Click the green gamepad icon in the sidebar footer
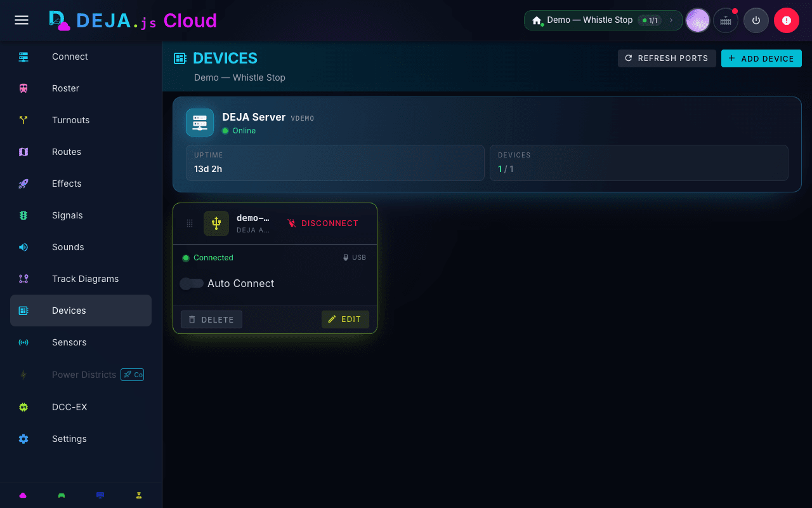Screen dimensions: 812x508 click(x=62, y=495)
